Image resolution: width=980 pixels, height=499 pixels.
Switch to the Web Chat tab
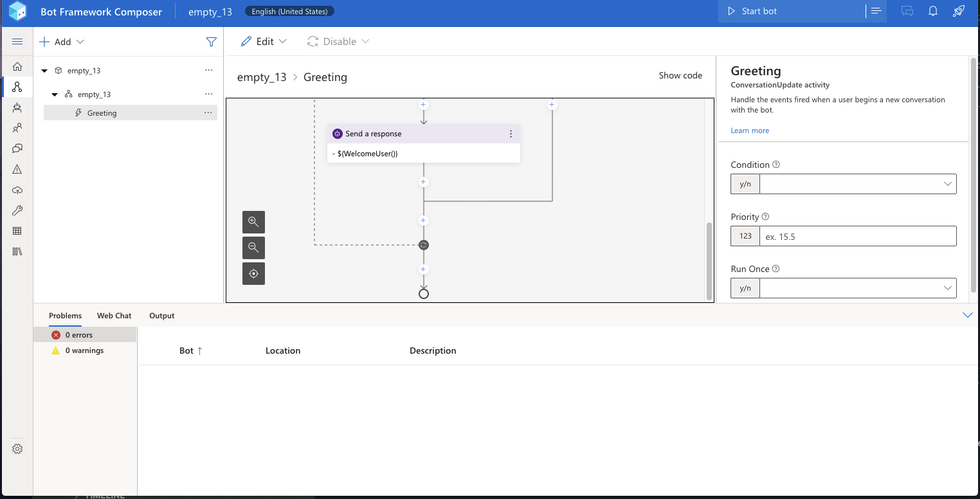[x=114, y=316]
